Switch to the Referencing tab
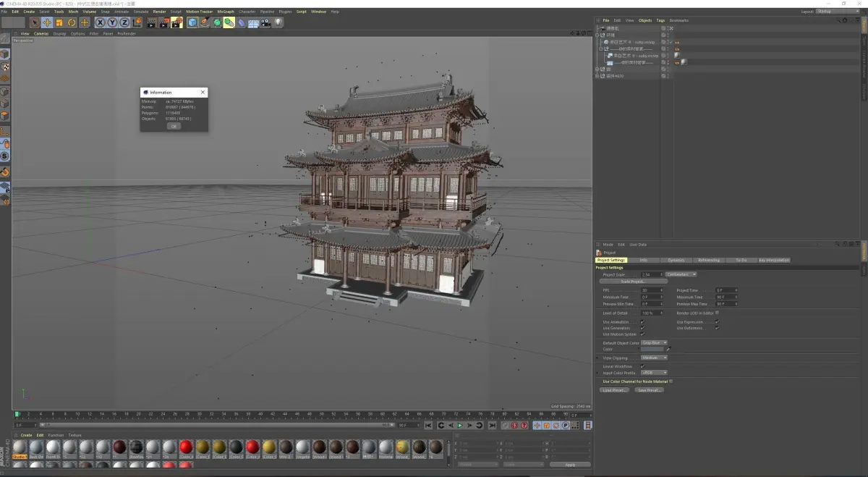 click(709, 260)
